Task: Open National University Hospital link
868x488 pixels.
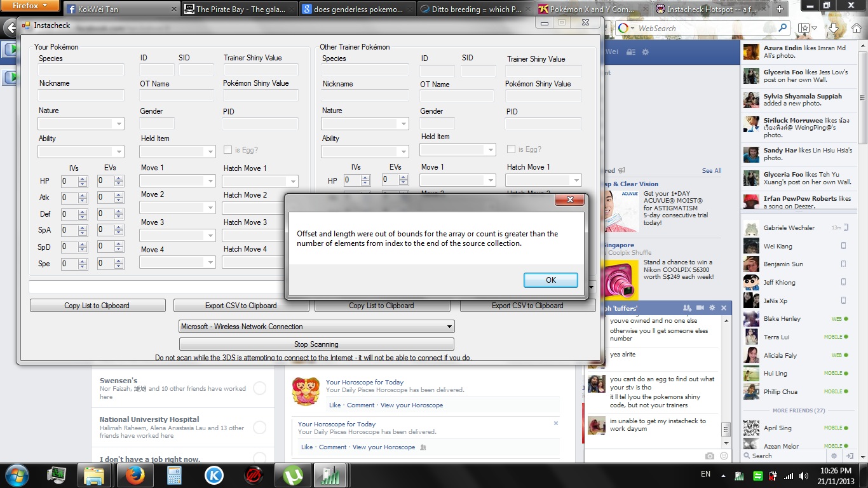Action: (149, 419)
